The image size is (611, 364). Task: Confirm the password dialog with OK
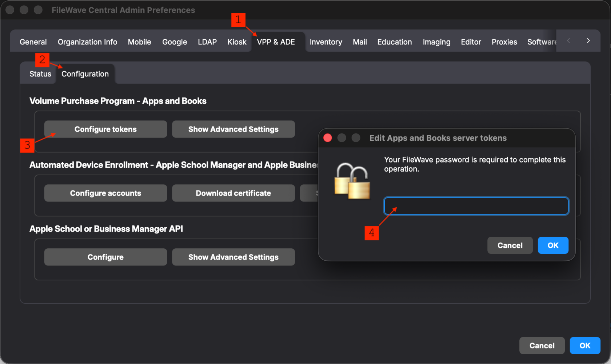[553, 245]
